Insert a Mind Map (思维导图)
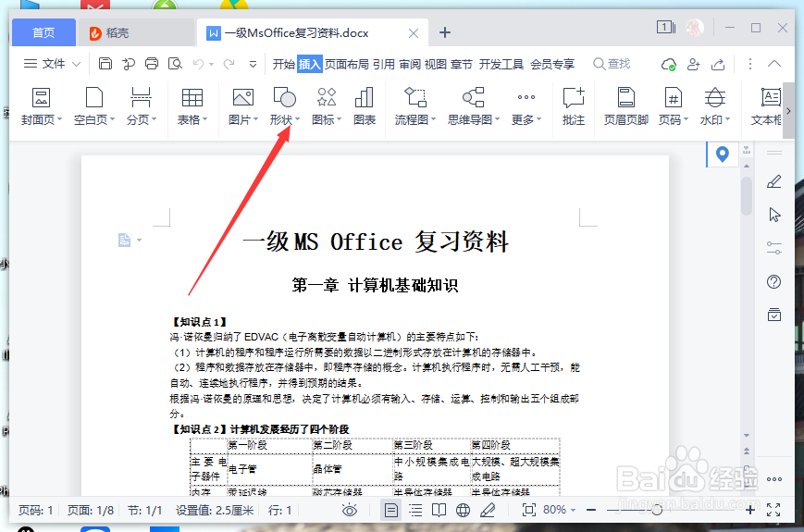 474,106
